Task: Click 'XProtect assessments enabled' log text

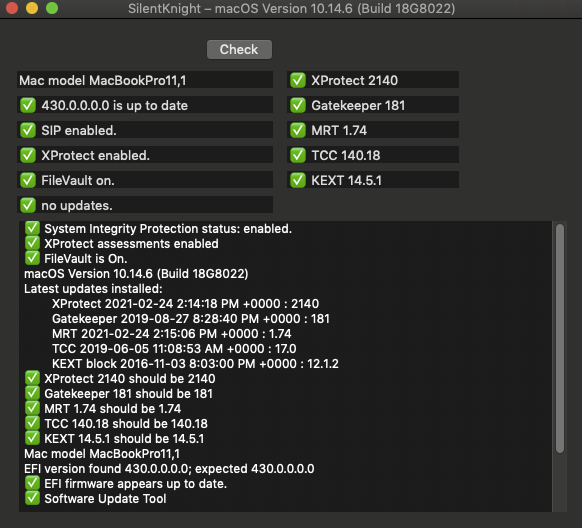Action: tap(131, 244)
